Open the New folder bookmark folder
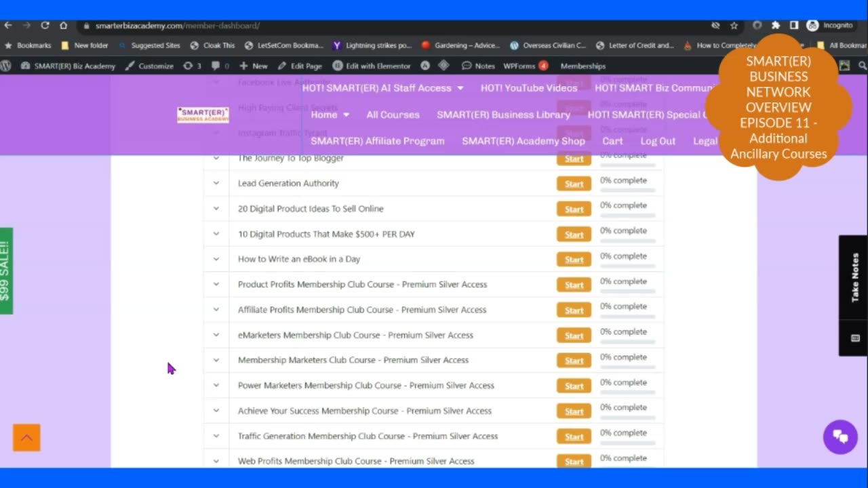The height and width of the screenshot is (488, 868). (x=85, y=45)
